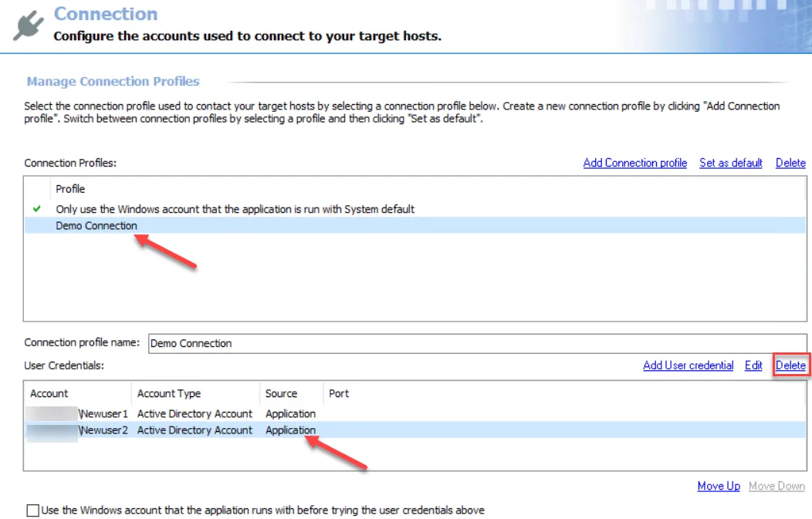Click the Account column header
Image resolution: width=812 pixels, height=519 pixels.
click(49, 393)
